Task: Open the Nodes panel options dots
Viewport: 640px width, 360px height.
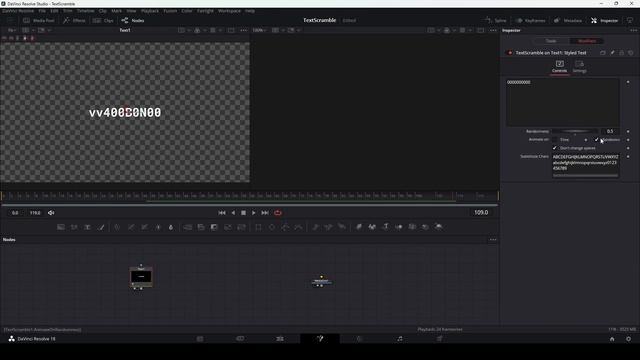Action: (x=493, y=240)
